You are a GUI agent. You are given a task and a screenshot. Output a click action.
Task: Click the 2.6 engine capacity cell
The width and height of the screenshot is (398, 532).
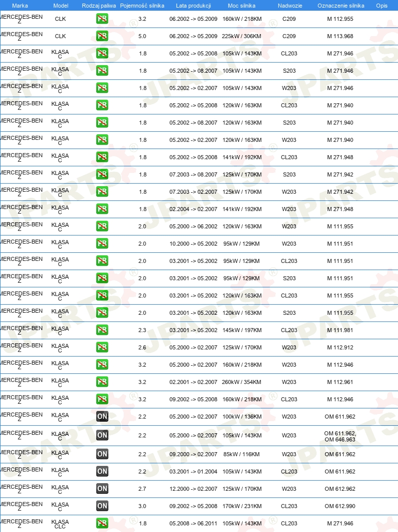pyautogui.click(x=143, y=348)
